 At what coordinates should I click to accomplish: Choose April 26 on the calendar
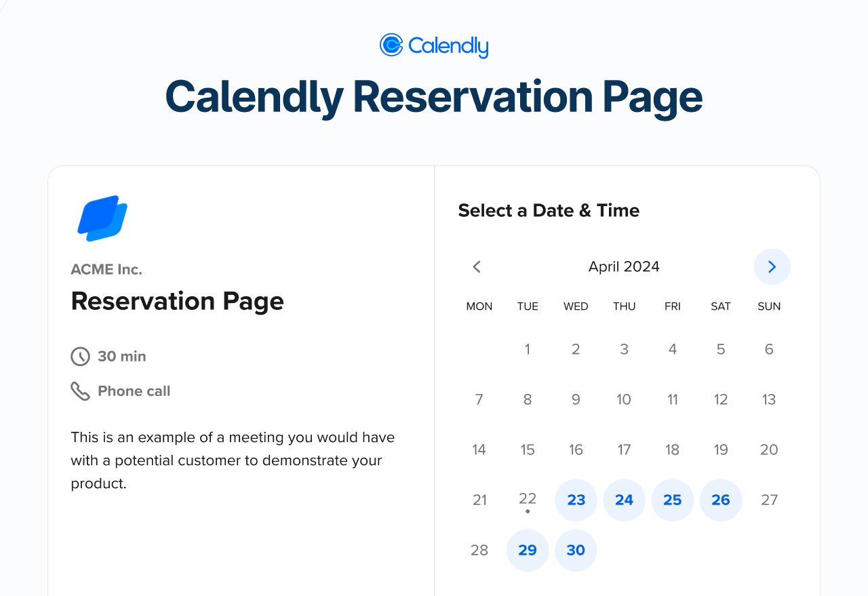[x=721, y=500]
